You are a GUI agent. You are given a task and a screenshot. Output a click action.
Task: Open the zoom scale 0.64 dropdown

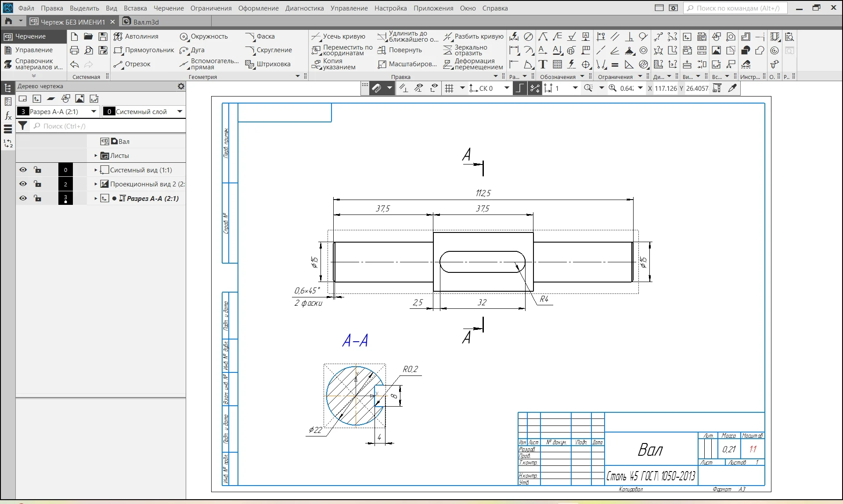point(640,88)
